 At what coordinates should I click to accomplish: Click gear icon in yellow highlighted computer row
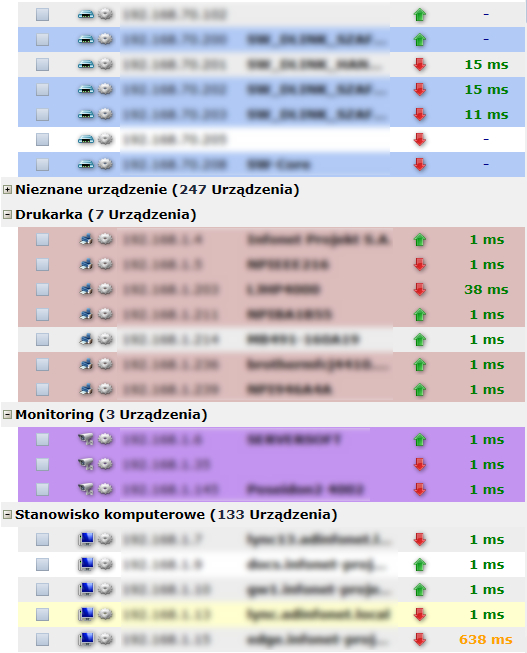pos(105,614)
